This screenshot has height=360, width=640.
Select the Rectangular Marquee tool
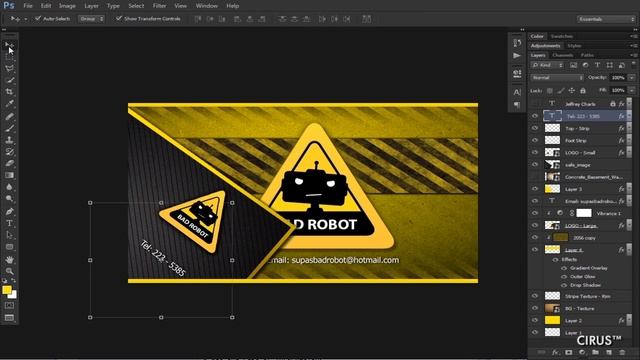point(9,57)
